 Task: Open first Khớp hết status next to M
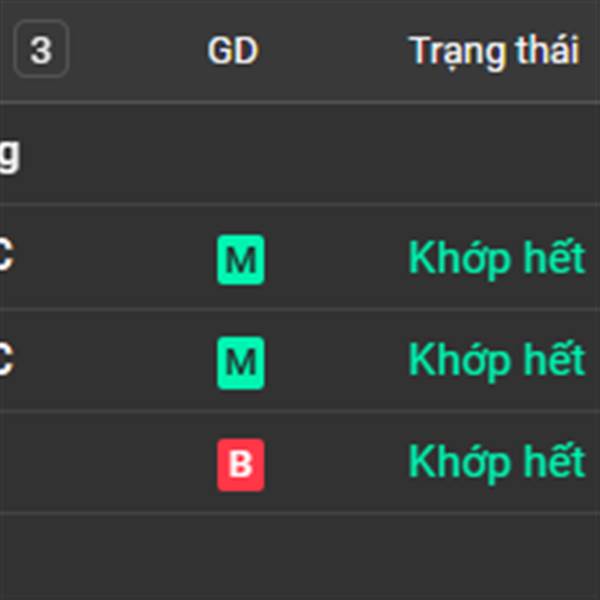[x=496, y=259]
